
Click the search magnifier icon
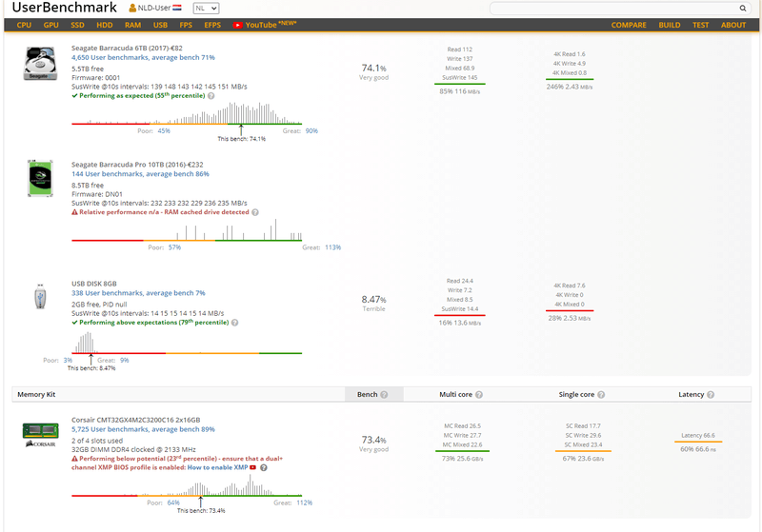(743, 8)
